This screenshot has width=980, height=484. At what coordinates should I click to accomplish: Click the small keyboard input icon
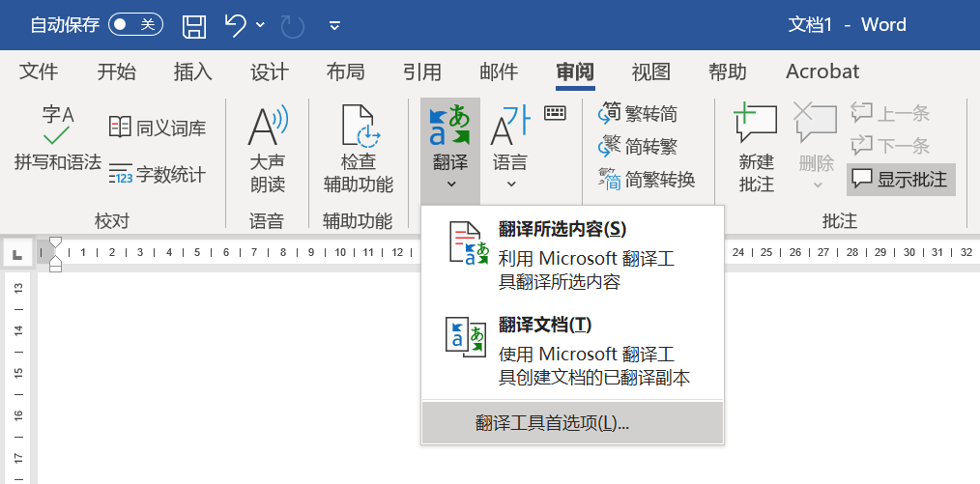coord(555,113)
